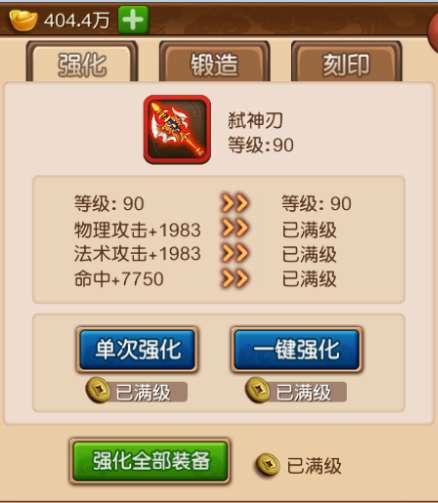Open the 锻造 tab
The image size is (438, 503).
pos(214,63)
